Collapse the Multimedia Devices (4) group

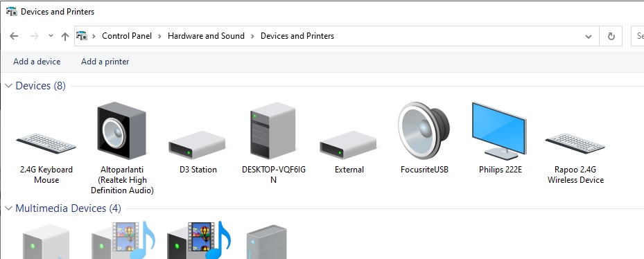pyautogui.click(x=8, y=208)
